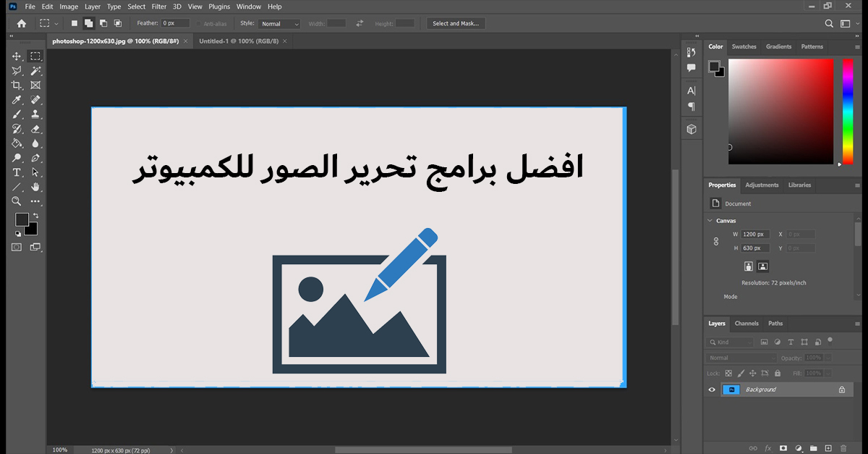The width and height of the screenshot is (868, 454).
Task: Open the Edit Toolbar three-dots menu
Action: [x=35, y=201]
